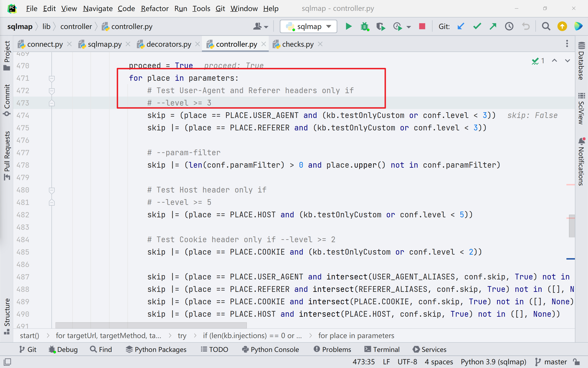Open the Navigate menu
588x368 pixels.
98,9
